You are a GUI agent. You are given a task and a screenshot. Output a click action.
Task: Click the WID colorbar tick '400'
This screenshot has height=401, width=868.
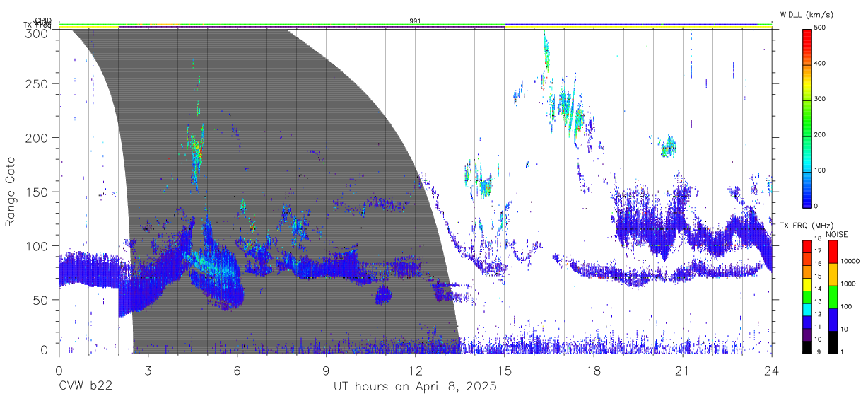click(x=820, y=64)
